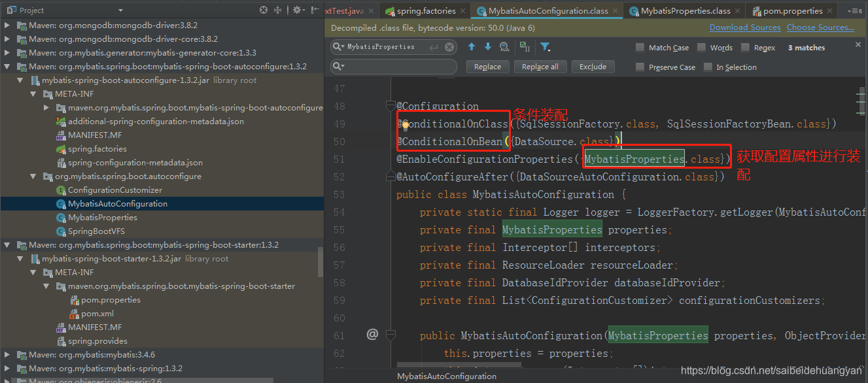Select SpringBootVFS in project tree
Screen dimensions: 868x383
pos(96,231)
